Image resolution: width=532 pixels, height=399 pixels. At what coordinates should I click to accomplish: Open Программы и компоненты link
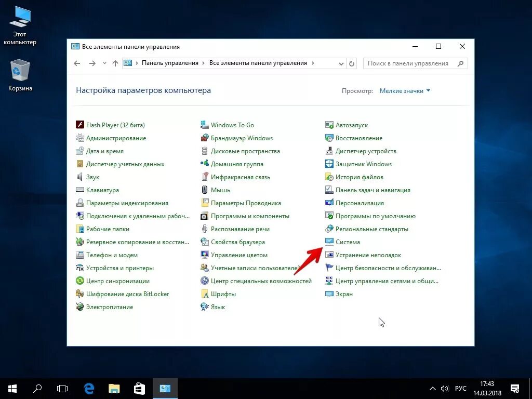[x=250, y=216]
